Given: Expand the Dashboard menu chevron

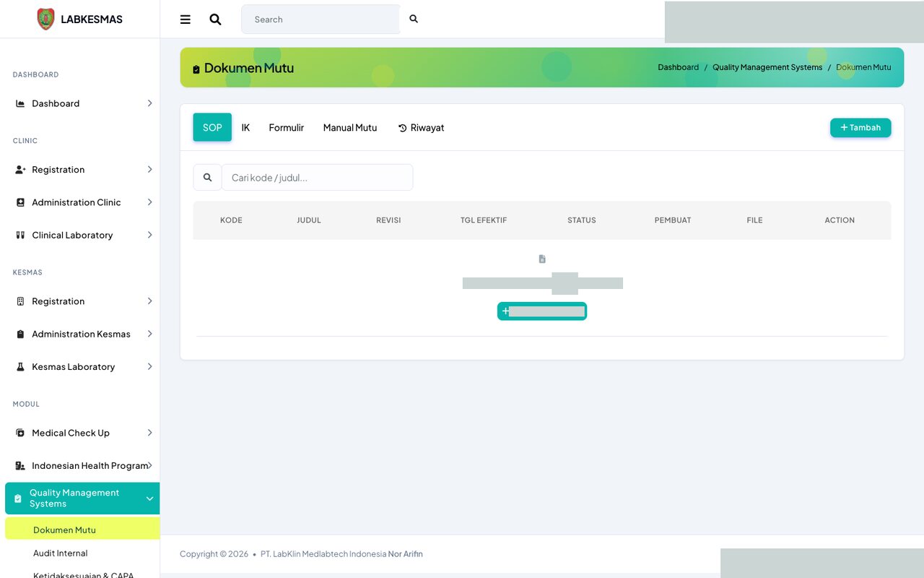Looking at the screenshot, I should point(149,103).
